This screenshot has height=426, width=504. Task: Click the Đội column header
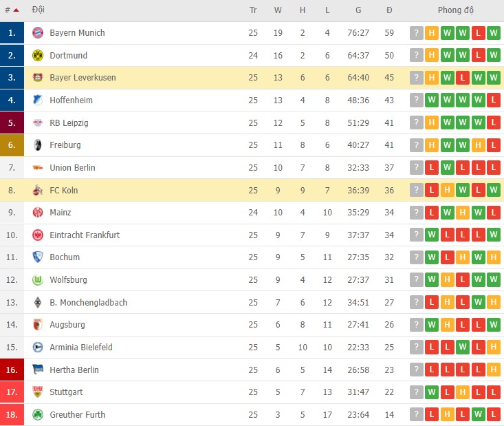(x=39, y=10)
